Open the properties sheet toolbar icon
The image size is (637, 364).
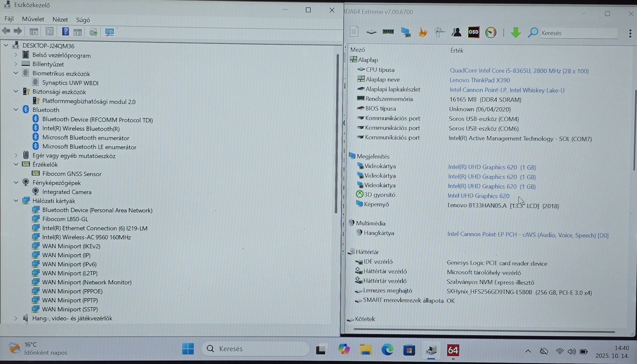(x=50, y=32)
